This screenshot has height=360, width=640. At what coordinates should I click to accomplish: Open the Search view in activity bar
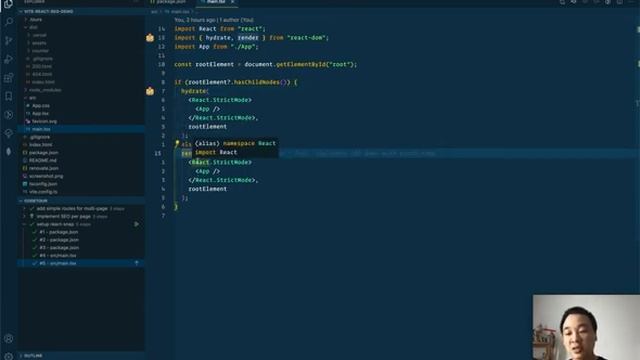(8, 21)
